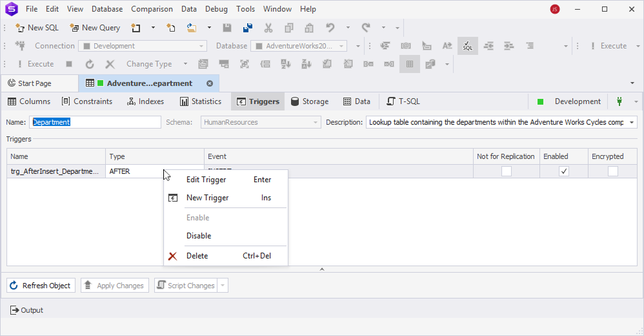Viewport: 644px width, 336px height.
Task: Open the Schema HumanResources dropdown
Action: (316, 122)
